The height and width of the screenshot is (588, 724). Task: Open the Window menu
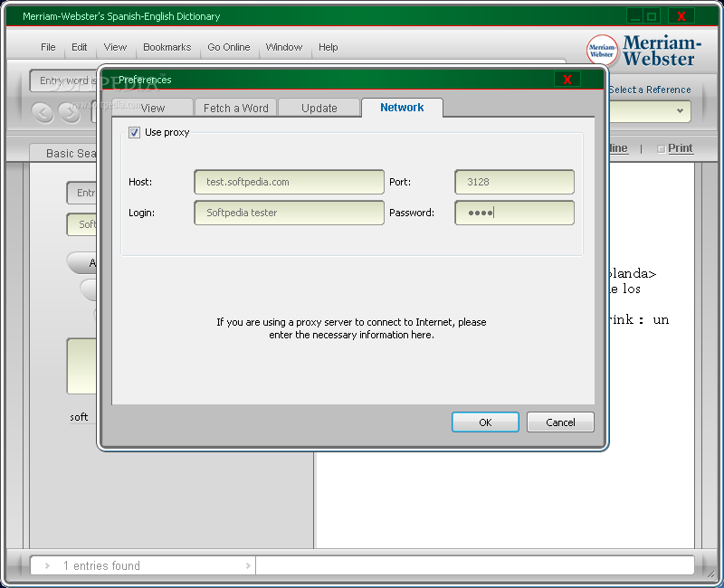coord(283,47)
